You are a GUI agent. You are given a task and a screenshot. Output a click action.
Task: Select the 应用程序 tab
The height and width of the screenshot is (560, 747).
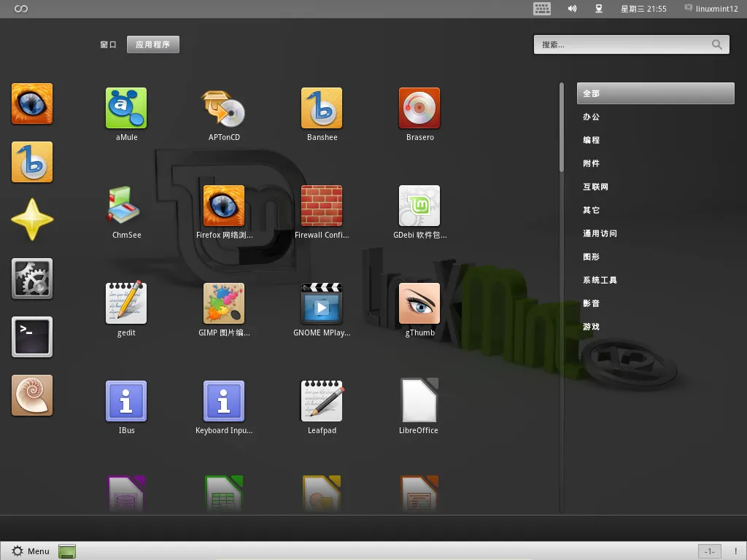[x=152, y=44]
